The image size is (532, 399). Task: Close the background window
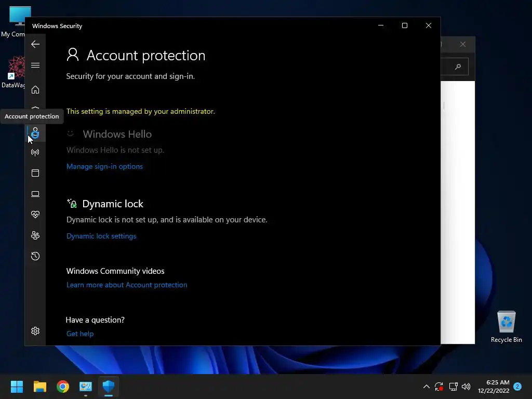(463, 44)
